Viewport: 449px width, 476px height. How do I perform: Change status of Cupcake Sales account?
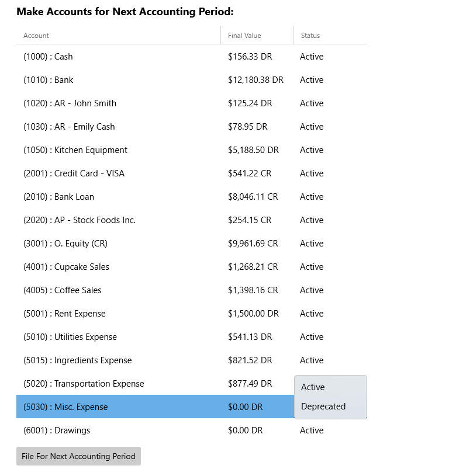pyautogui.click(x=330, y=267)
